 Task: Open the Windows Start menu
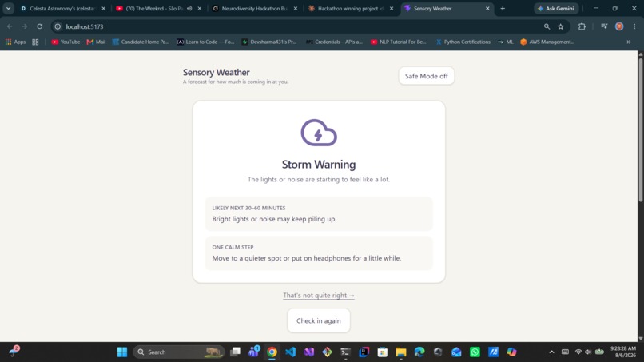[122, 352]
